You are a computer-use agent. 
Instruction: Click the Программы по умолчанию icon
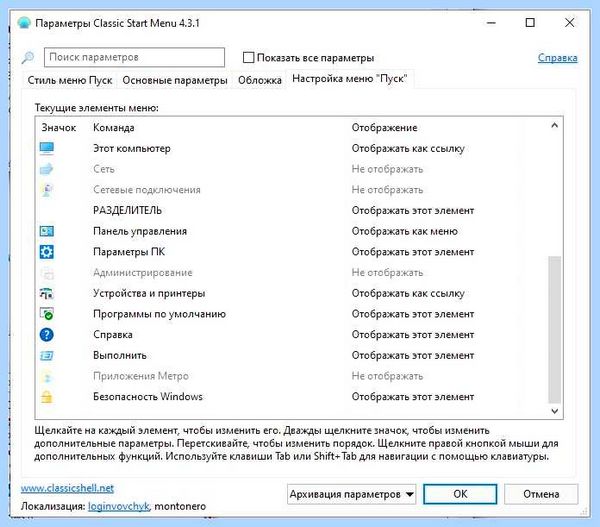click(x=47, y=314)
